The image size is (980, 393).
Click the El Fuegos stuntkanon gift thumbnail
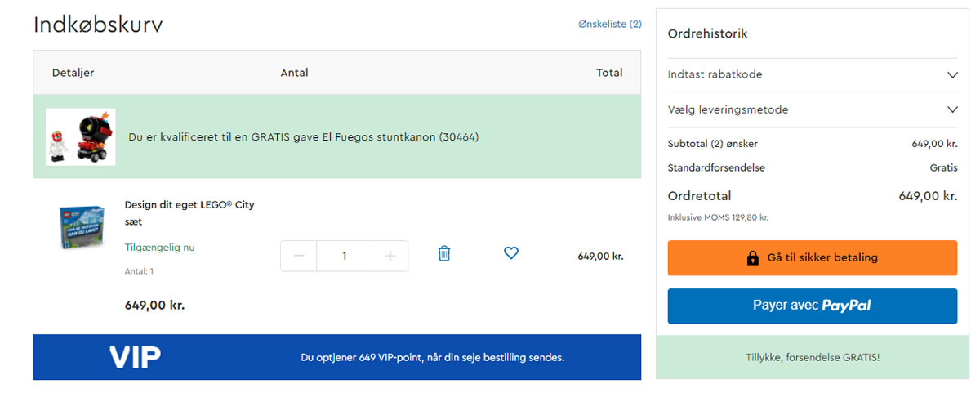click(80, 136)
